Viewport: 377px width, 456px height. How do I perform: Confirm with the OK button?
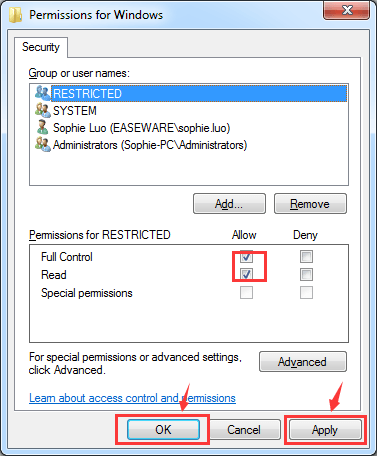click(x=163, y=430)
